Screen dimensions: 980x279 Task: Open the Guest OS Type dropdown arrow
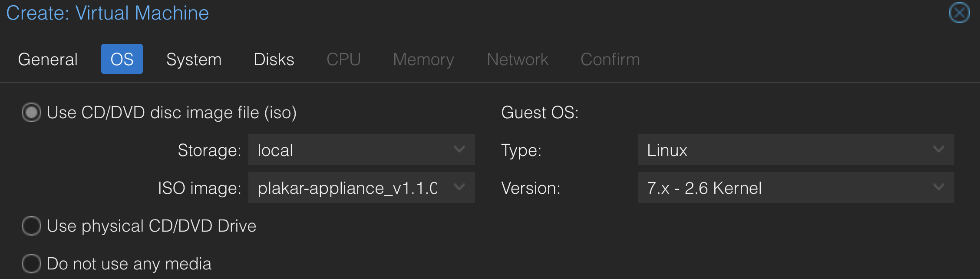point(938,149)
